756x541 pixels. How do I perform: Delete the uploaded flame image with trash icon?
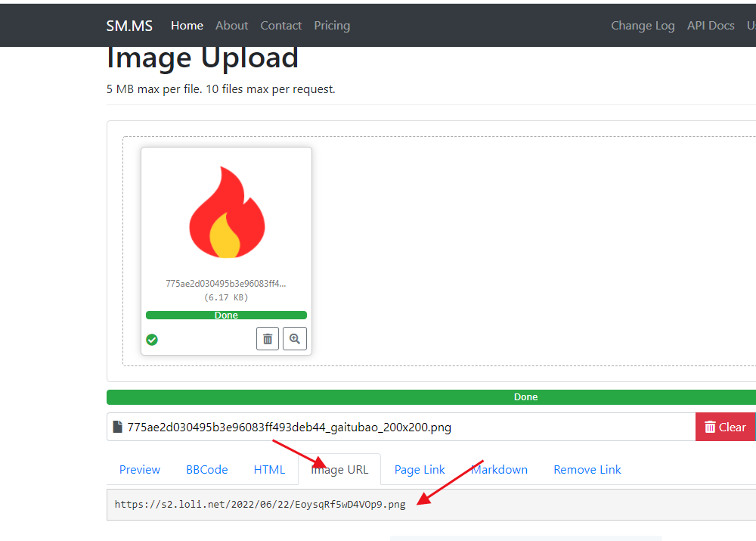point(267,339)
